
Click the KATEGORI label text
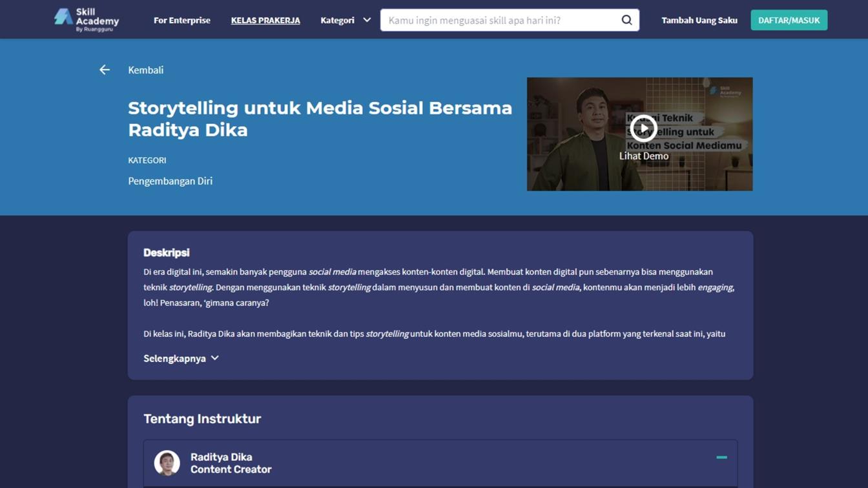pyautogui.click(x=147, y=160)
